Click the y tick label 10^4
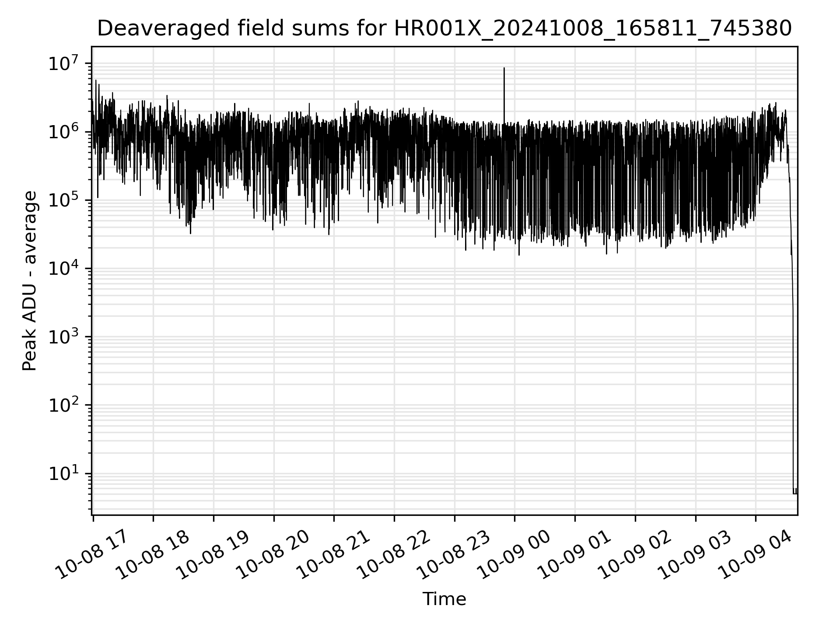840x630 pixels. pyautogui.click(x=64, y=267)
